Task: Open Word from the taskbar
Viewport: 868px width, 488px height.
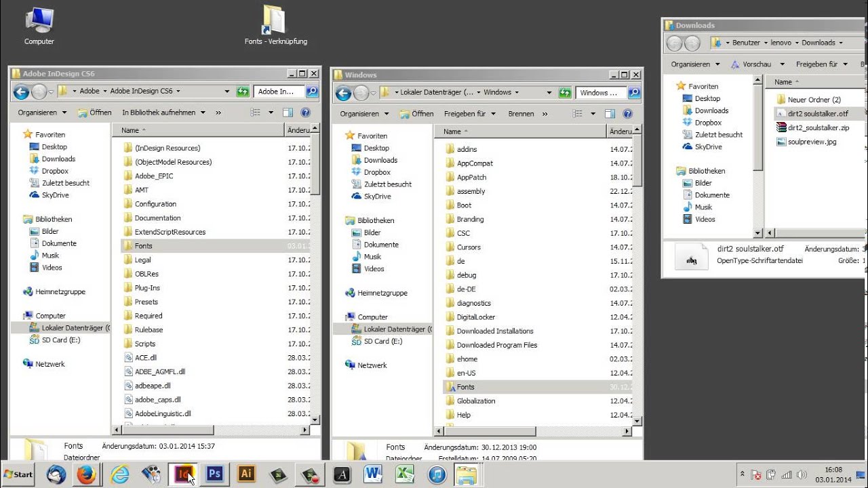Action: coord(372,474)
